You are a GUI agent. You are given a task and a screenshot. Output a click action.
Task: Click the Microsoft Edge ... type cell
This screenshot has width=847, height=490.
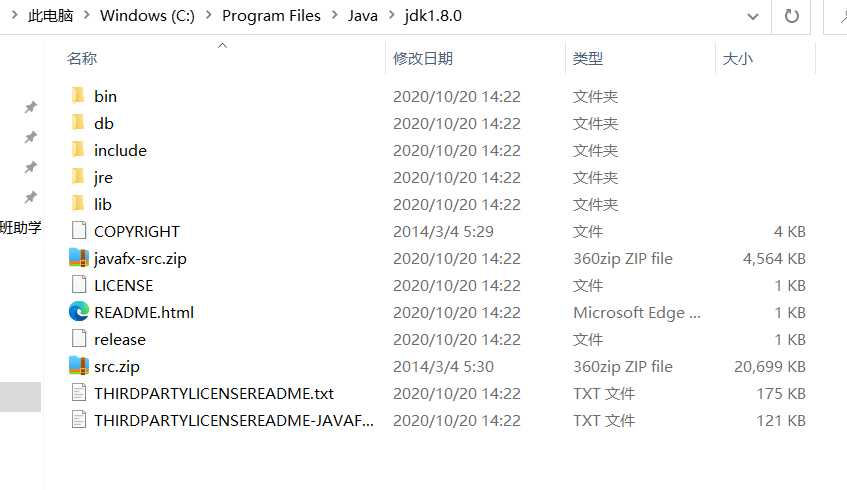pyautogui.click(x=637, y=312)
